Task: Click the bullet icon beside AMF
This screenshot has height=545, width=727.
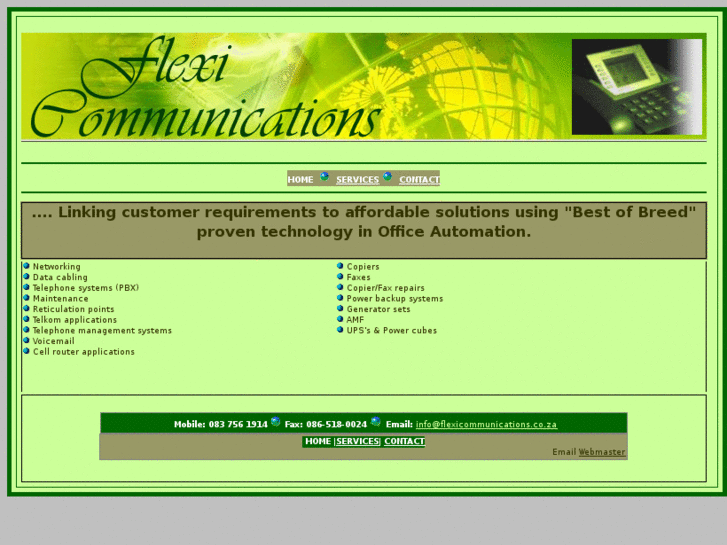Action: (x=340, y=319)
